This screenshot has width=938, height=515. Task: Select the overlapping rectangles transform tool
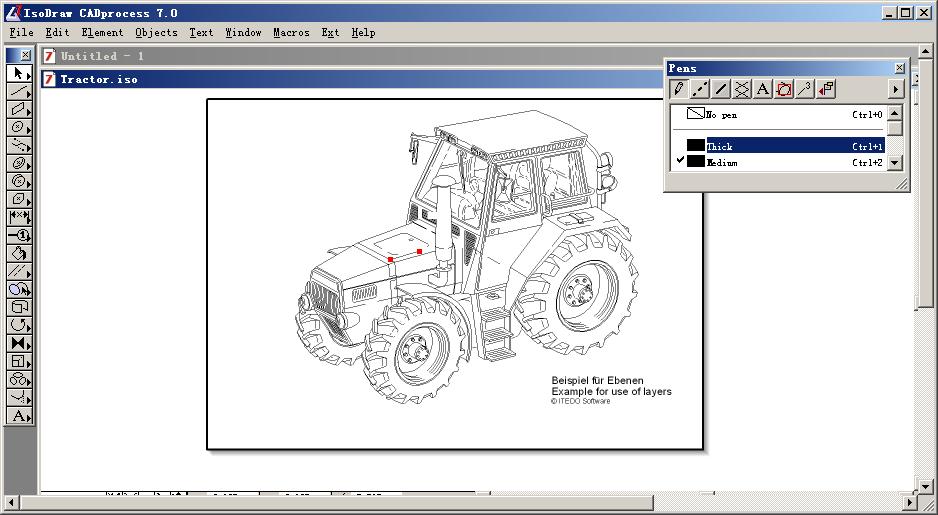tap(19, 307)
